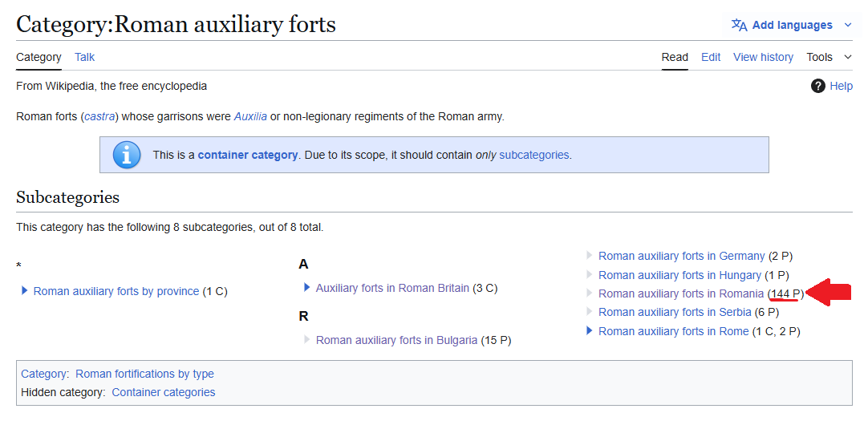
Task: Click arrow beside Roman auxiliary forts in Serbia
Action: 589,312
